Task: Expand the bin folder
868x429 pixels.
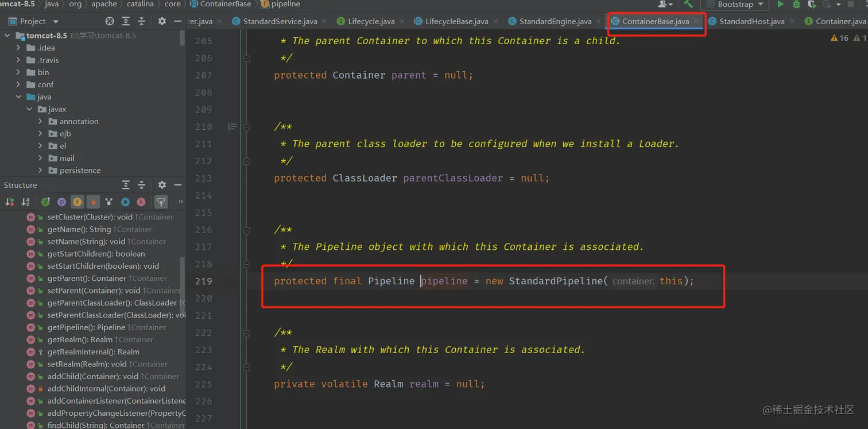Action: coord(18,72)
